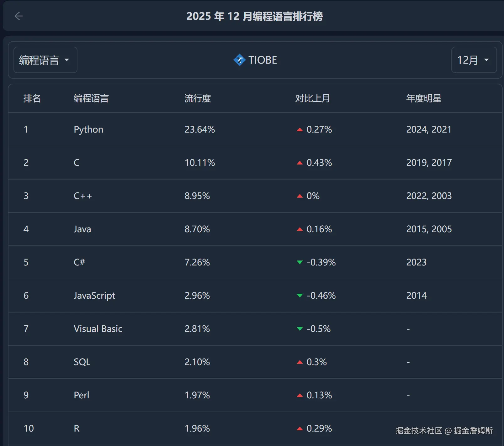This screenshot has width=504, height=446.
Task: Click the 2015, 2005 star years
Action: 429,229
